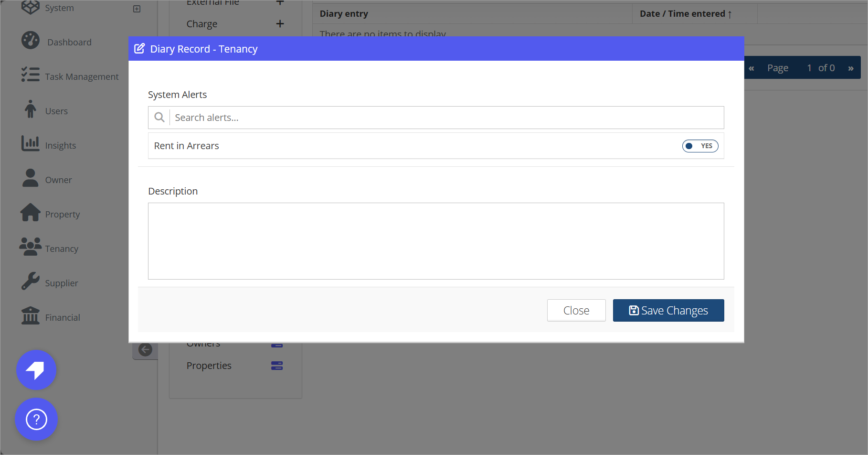
Task: Open Task Management menu item
Action: coord(82,76)
